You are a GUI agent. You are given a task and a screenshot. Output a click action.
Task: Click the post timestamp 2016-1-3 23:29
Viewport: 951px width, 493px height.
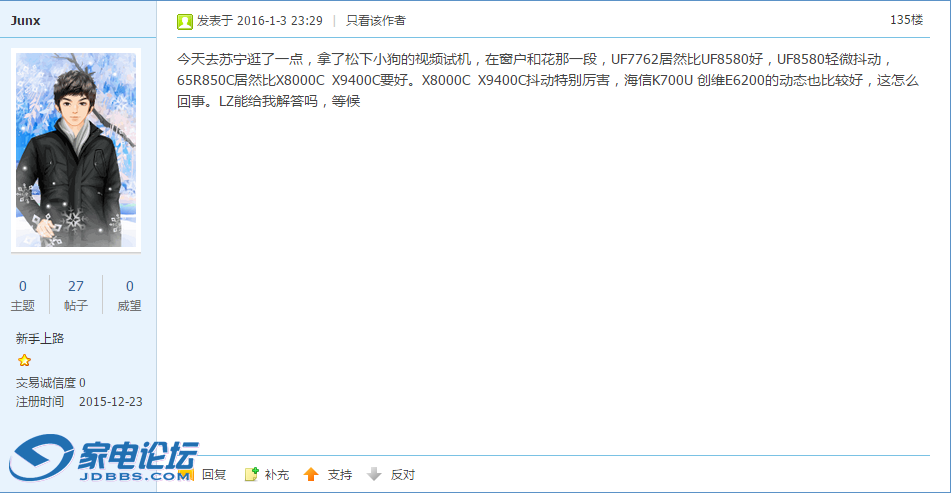tap(280, 21)
